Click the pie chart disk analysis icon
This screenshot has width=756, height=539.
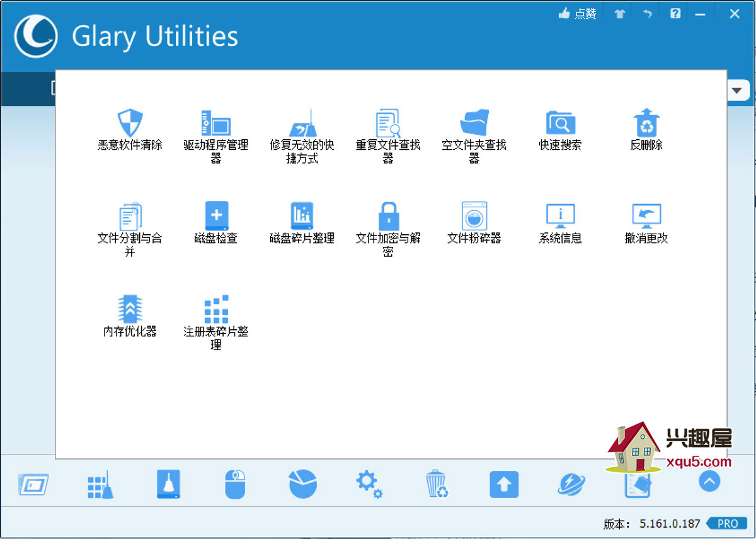(x=302, y=484)
